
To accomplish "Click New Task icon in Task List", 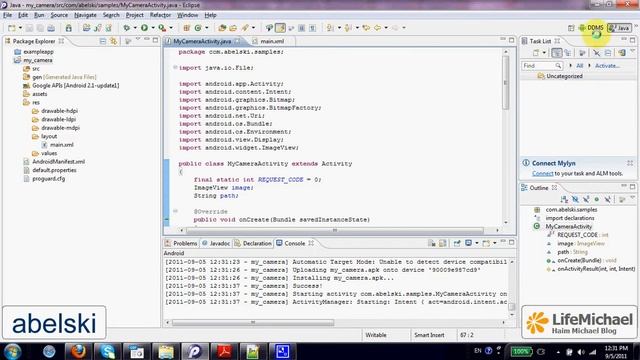I will click(x=536, y=53).
